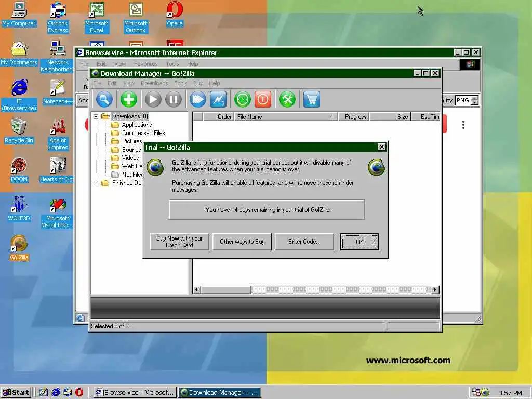Select My Documents desktop icon
532x399 pixels.
(x=19, y=54)
